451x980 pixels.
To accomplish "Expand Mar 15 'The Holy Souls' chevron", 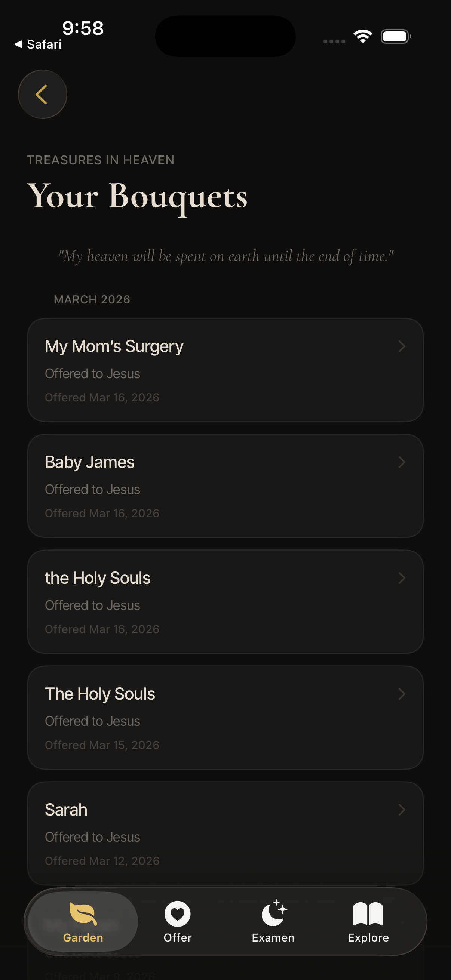I will pyautogui.click(x=402, y=694).
